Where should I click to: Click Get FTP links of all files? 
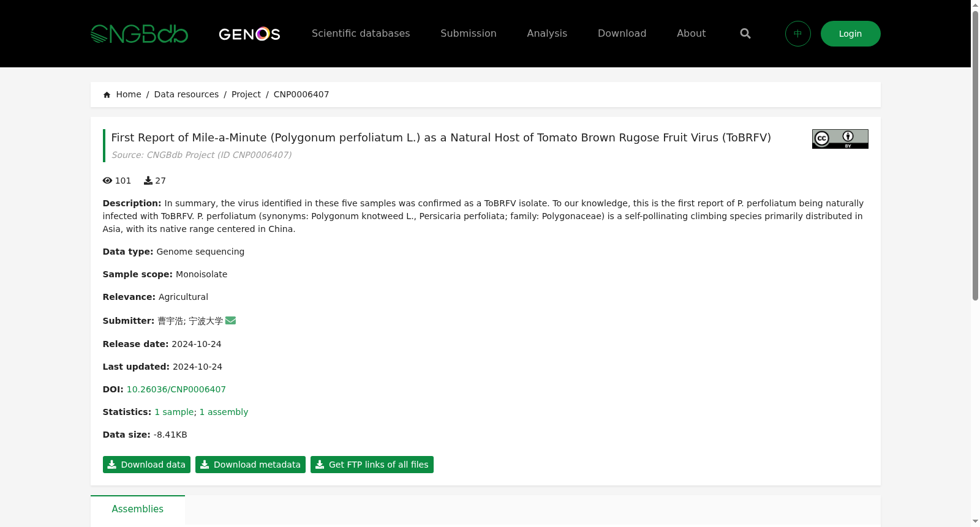click(x=372, y=465)
